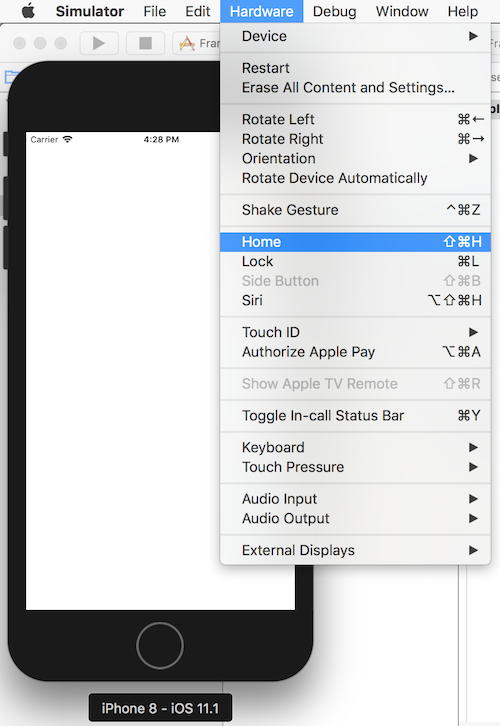
Task: Trigger Shake Gesture
Action: [x=355, y=210]
